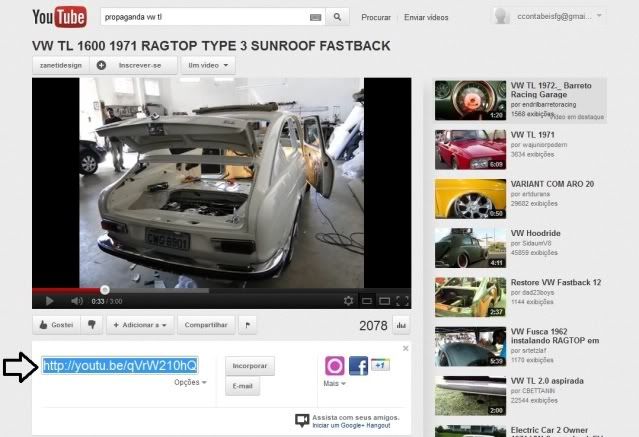Open the Procurar link

376,18
